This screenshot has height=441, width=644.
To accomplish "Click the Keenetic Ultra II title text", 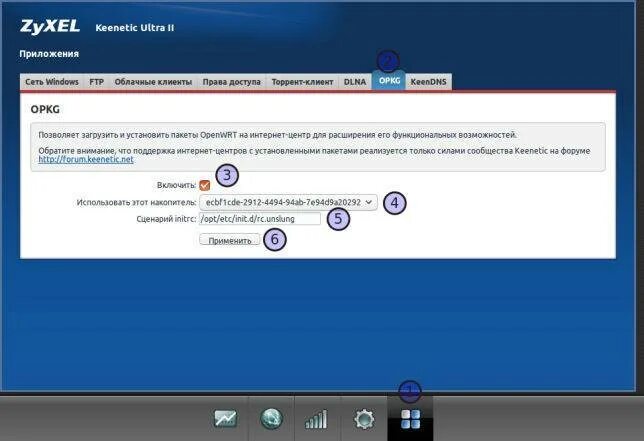I will click(x=135, y=28).
